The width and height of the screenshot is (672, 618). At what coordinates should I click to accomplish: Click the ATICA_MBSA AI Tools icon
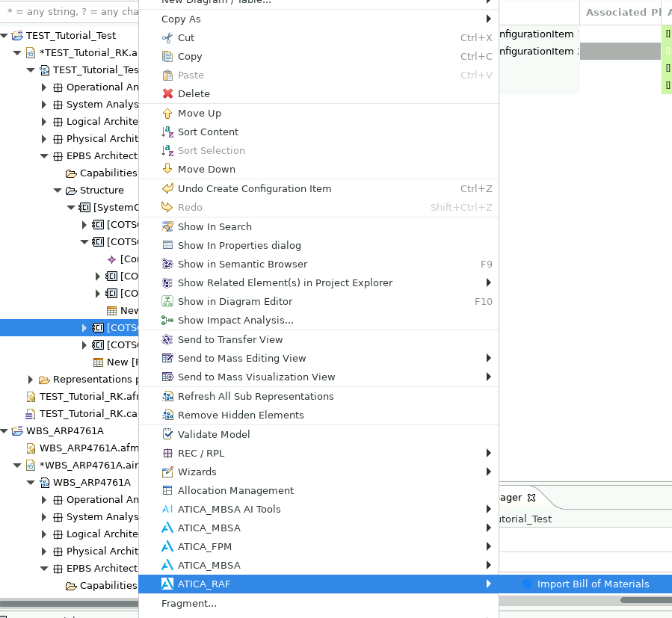click(x=167, y=509)
